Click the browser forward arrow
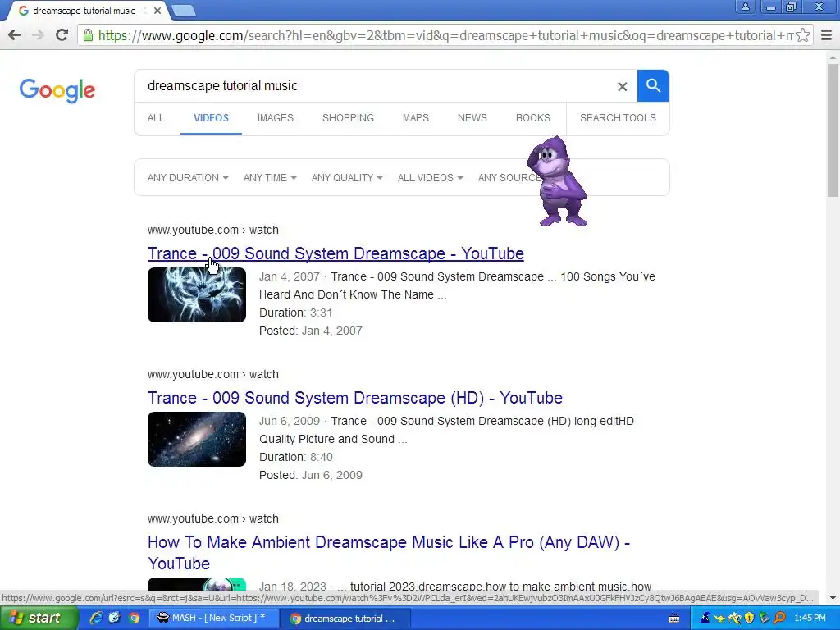The width and height of the screenshot is (840, 630). 38,35
